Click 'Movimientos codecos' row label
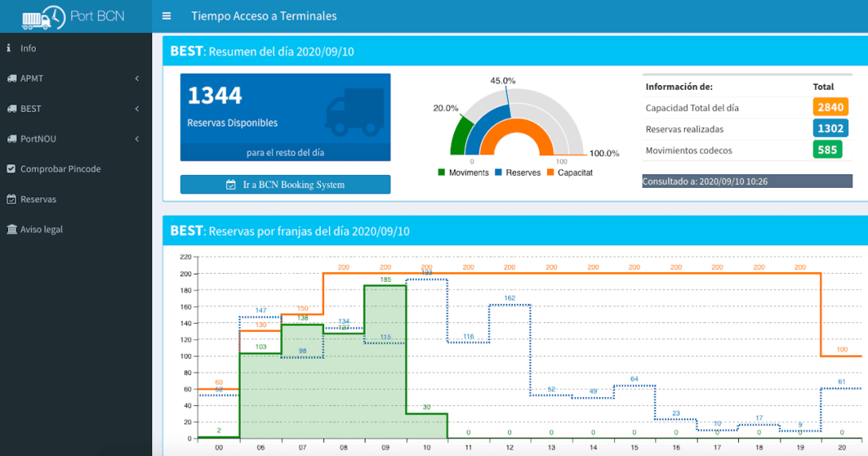 689,150
